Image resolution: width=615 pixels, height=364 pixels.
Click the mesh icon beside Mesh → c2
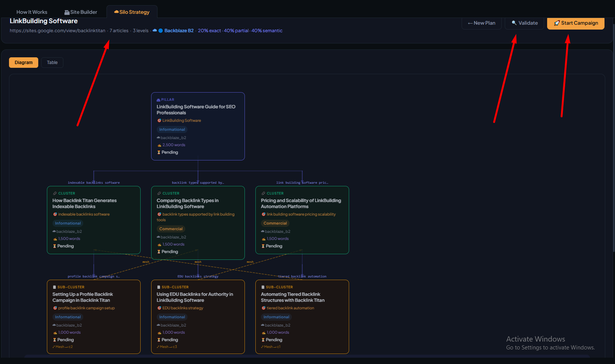54,347
